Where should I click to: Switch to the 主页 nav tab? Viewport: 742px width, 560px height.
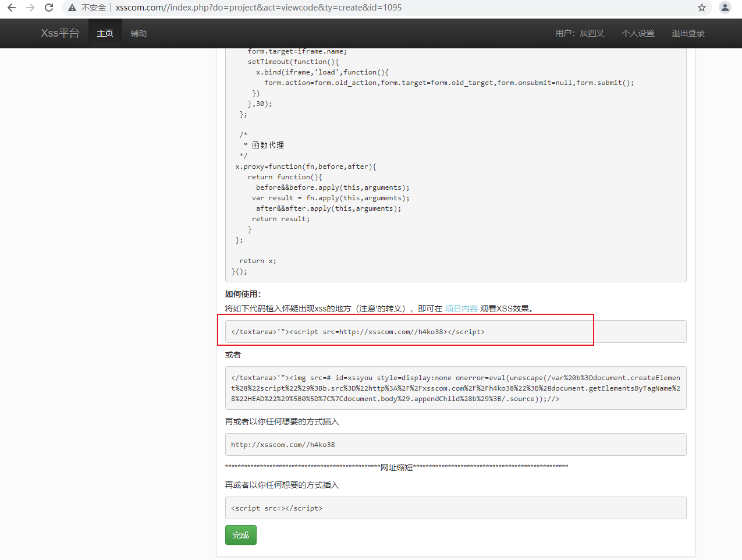pyautogui.click(x=105, y=33)
